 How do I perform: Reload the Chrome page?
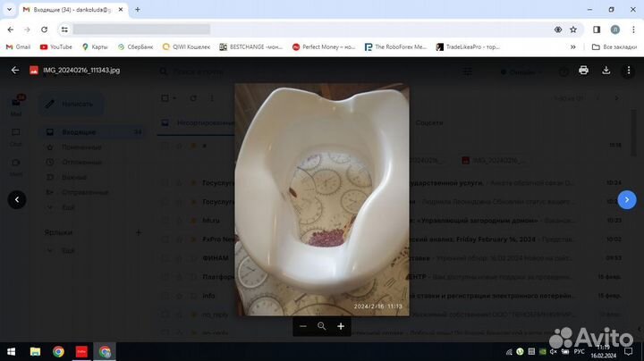coord(44,29)
